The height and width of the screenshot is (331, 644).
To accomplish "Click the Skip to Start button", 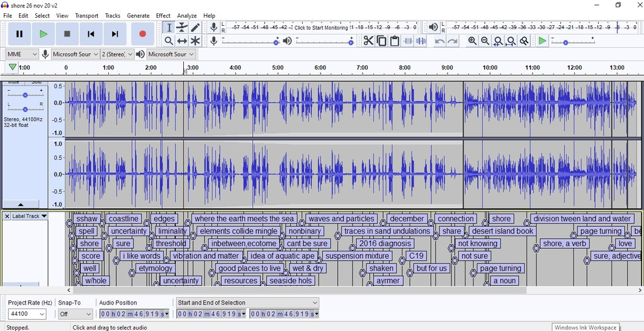I will (x=91, y=34).
